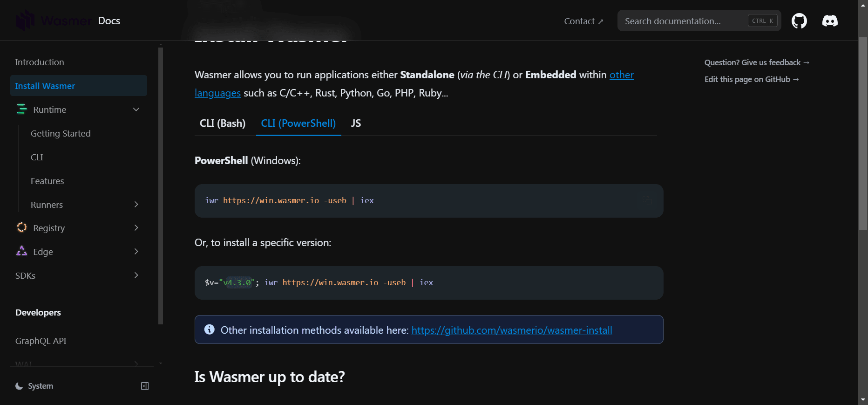868x405 pixels.
Task: Click the Wasmer logo in header
Action: pyautogui.click(x=54, y=21)
